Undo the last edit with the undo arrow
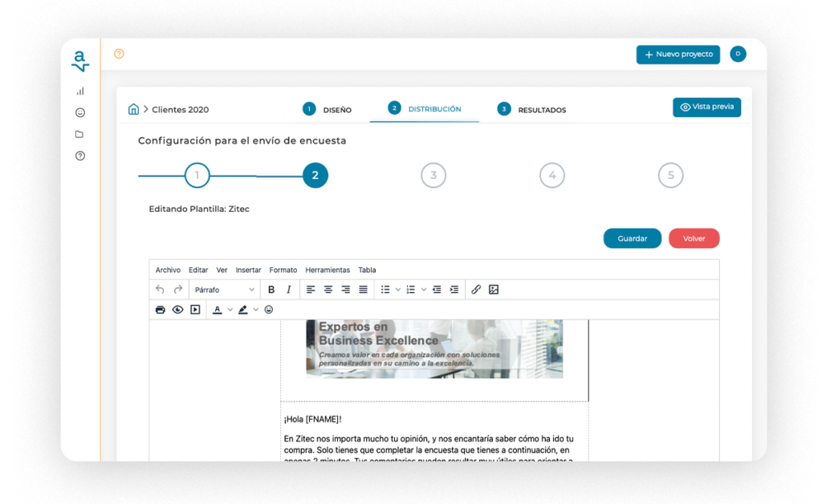822x504 pixels. tap(161, 289)
